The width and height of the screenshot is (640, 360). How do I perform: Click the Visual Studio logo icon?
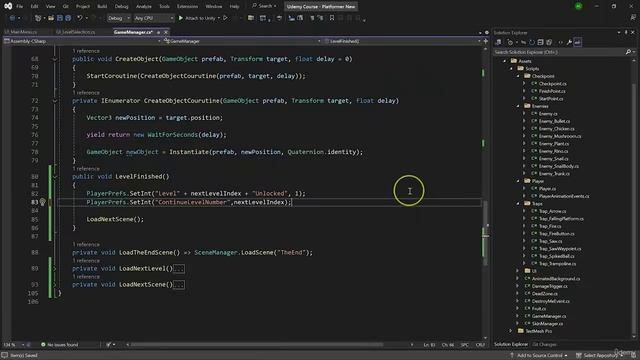pyautogui.click(x=8, y=6)
